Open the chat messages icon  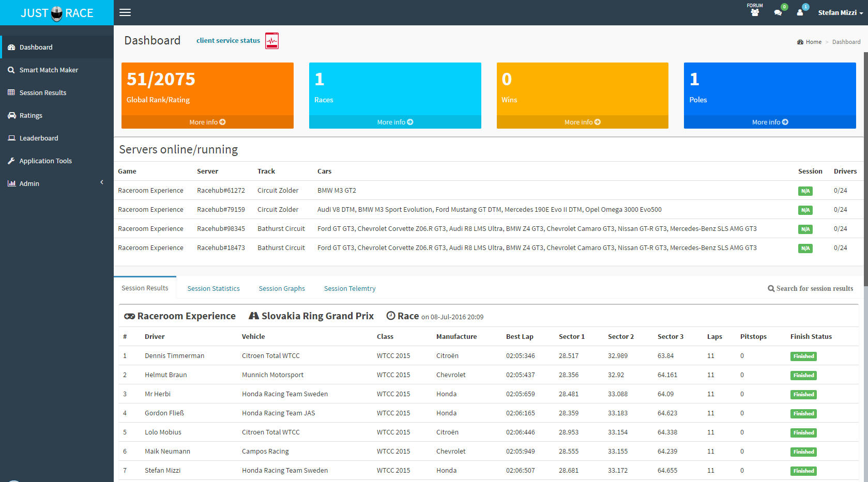[778, 12]
